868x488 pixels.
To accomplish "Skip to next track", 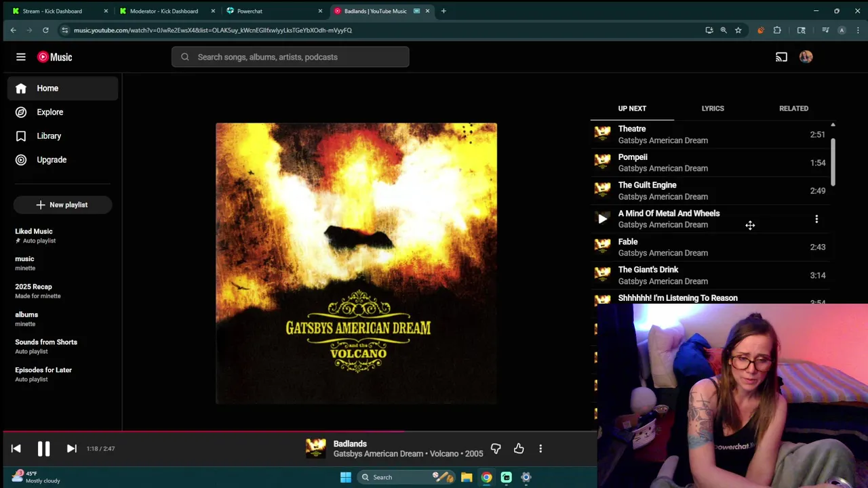I will click(x=71, y=449).
